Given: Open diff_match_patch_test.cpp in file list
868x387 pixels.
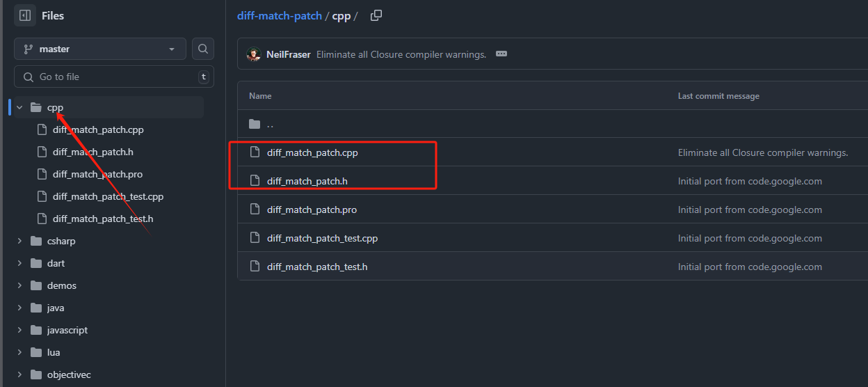Looking at the screenshot, I should click(x=322, y=238).
